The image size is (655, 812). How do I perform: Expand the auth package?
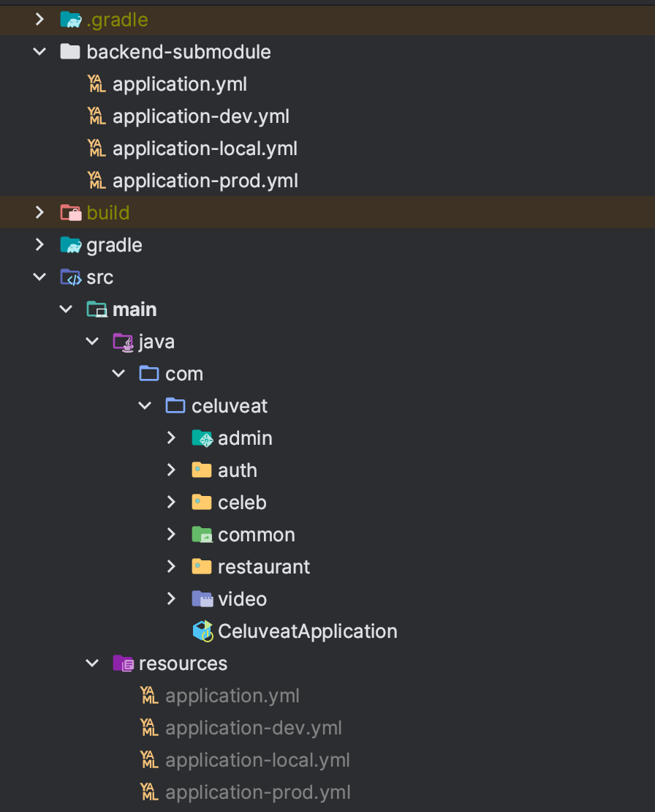point(170,470)
